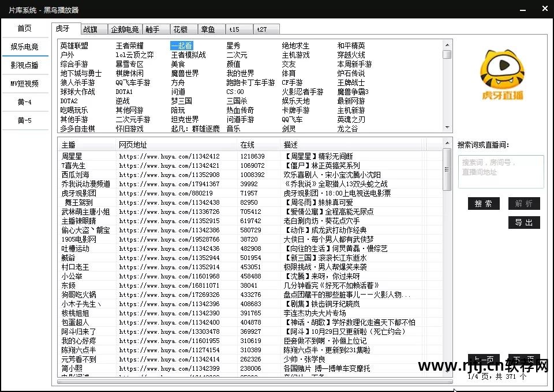Pick the 魔兽世界 category
The height and width of the screenshot is (392, 554).
(x=185, y=73)
